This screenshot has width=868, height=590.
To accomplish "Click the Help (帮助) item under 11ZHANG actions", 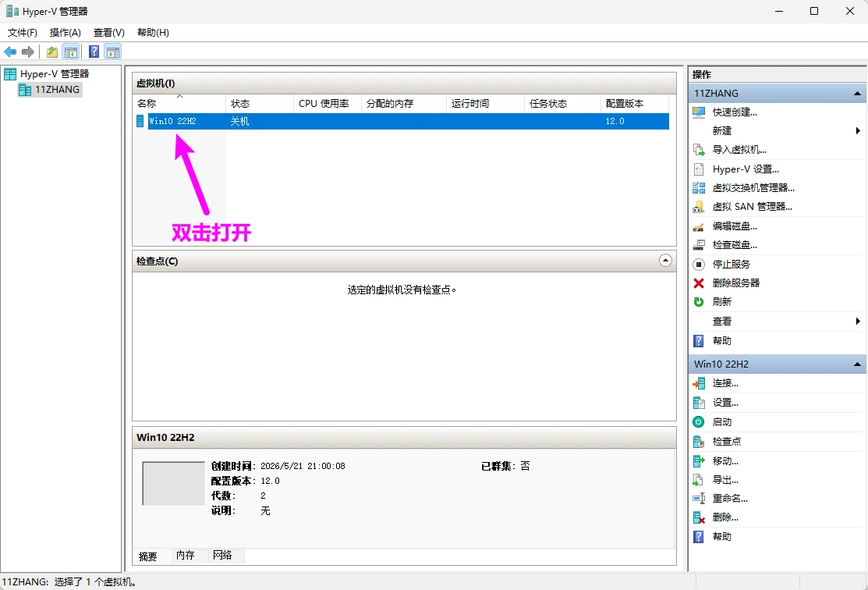I will point(722,341).
